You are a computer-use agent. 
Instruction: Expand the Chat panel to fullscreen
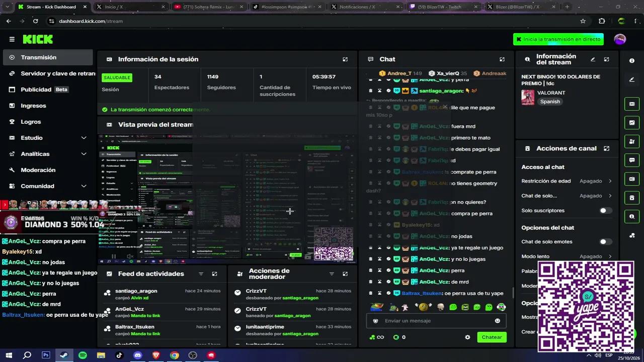(502, 59)
